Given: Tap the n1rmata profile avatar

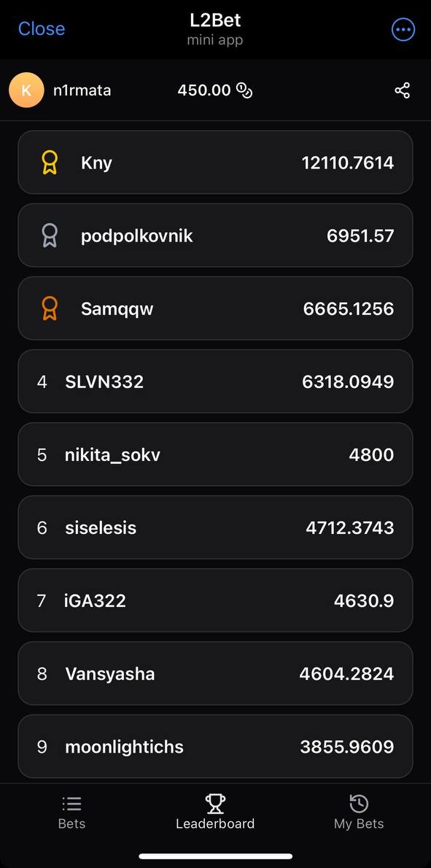Looking at the screenshot, I should click(x=26, y=90).
